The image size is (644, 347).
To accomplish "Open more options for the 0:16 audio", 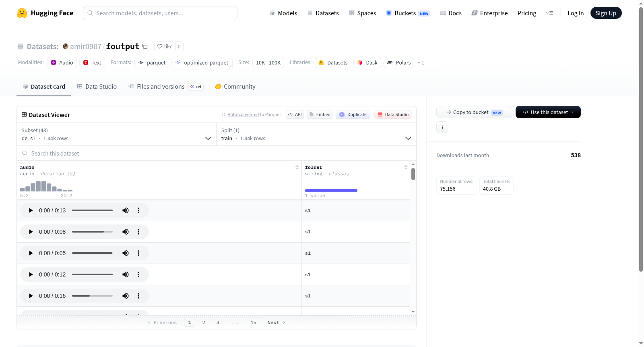I will pyautogui.click(x=138, y=296).
